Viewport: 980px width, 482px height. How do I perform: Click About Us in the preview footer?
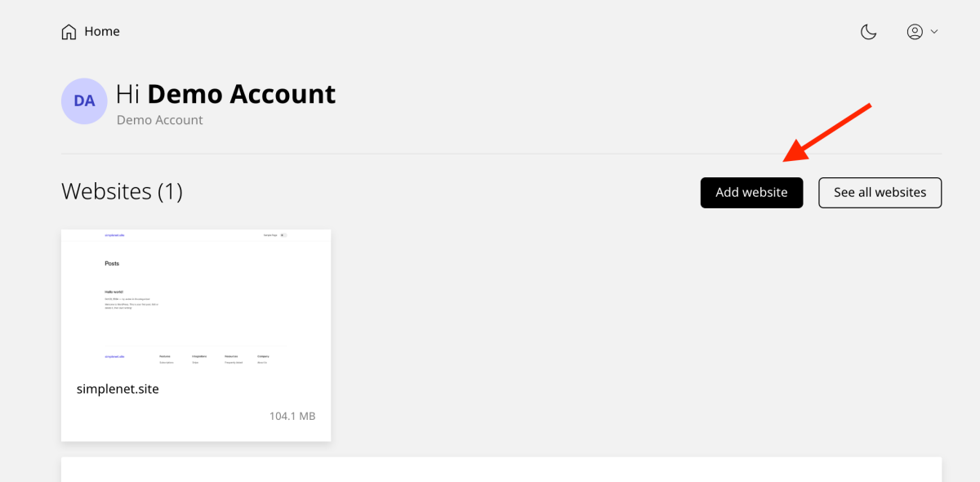click(263, 362)
